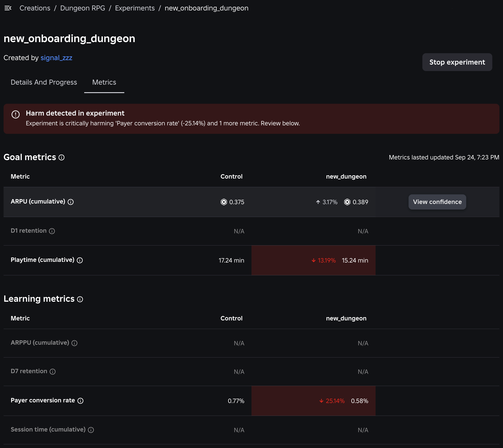Open the D1 retention info icon
The width and height of the screenshot is (503, 448).
(52, 231)
